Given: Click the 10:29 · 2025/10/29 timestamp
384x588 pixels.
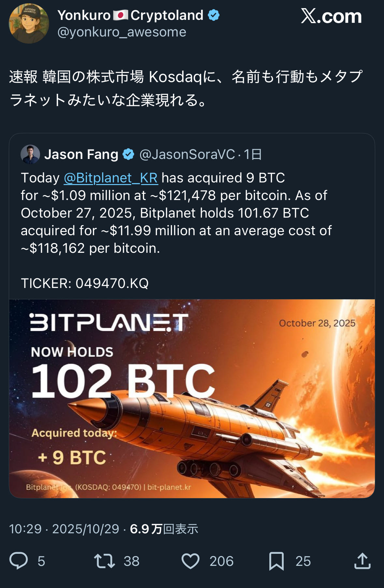Looking at the screenshot, I should pos(64,529).
